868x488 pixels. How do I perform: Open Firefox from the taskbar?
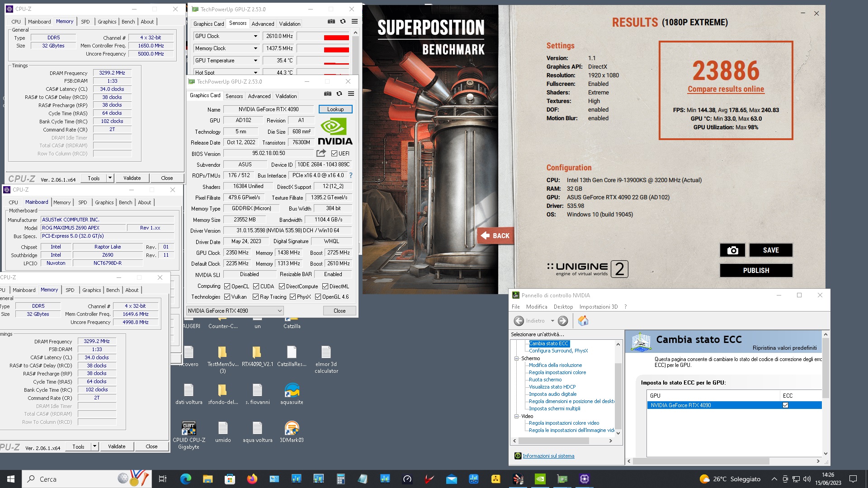[x=252, y=479]
